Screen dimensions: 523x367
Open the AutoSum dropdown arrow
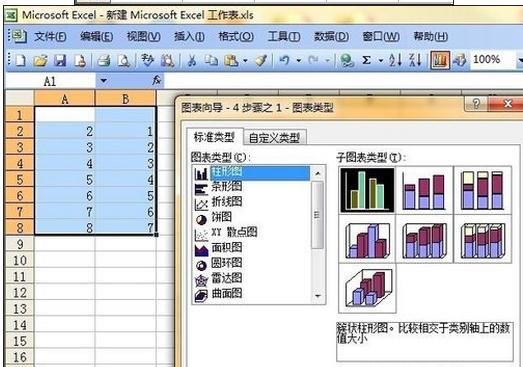[x=380, y=61]
